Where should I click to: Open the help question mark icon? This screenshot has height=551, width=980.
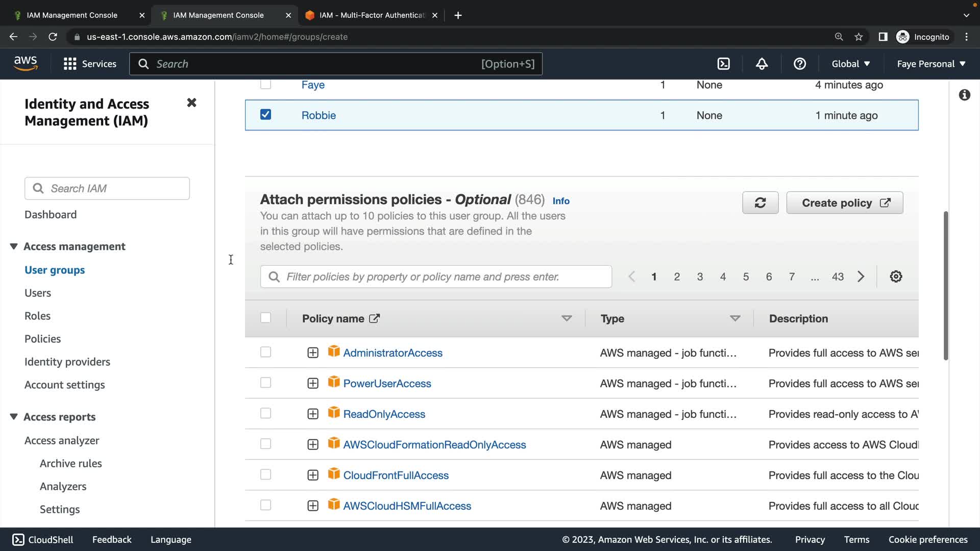pyautogui.click(x=800, y=64)
